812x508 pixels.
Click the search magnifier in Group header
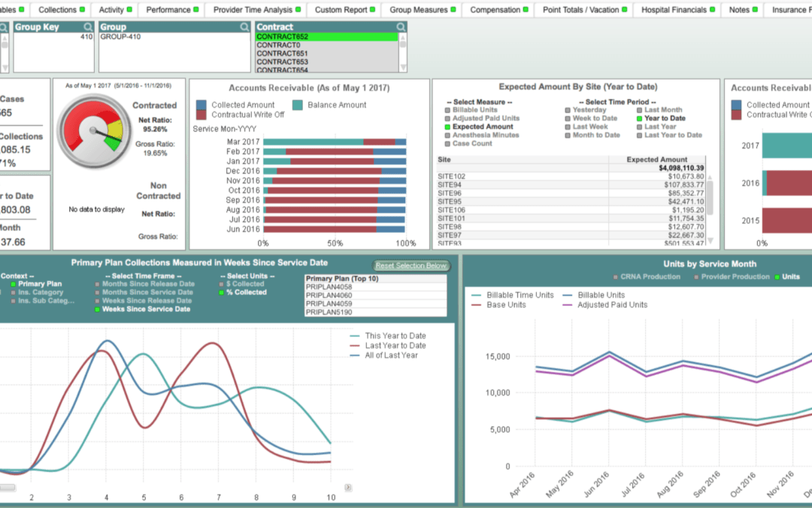(244, 27)
